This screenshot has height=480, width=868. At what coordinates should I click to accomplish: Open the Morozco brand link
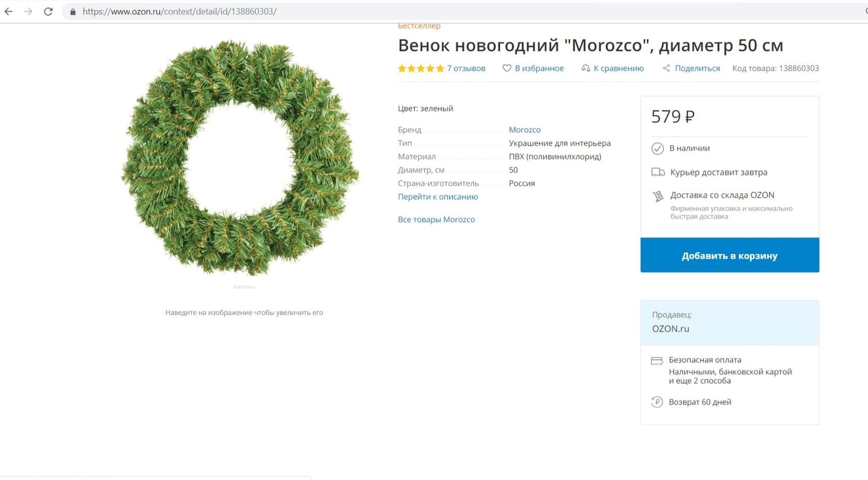tap(524, 130)
